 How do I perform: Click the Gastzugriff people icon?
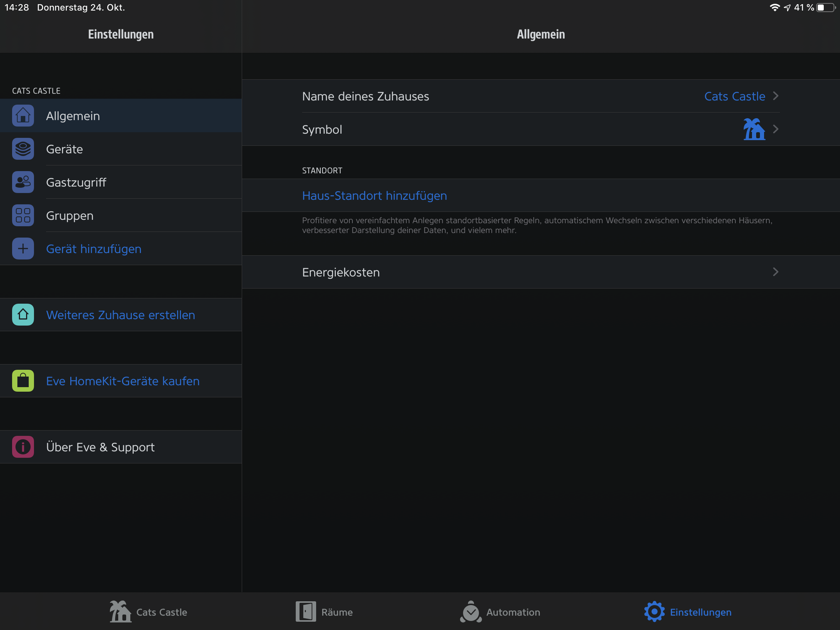pos(23,182)
